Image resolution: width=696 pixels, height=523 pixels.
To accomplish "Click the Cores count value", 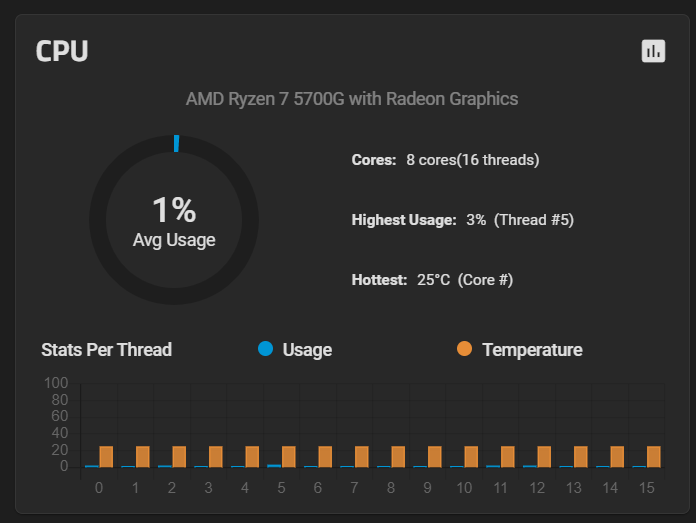I will pyautogui.click(x=472, y=160).
